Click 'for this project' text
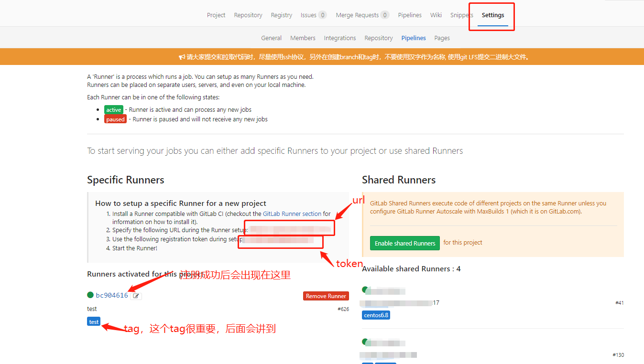Viewport: 644px width, 364px height. (x=462, y=242)
